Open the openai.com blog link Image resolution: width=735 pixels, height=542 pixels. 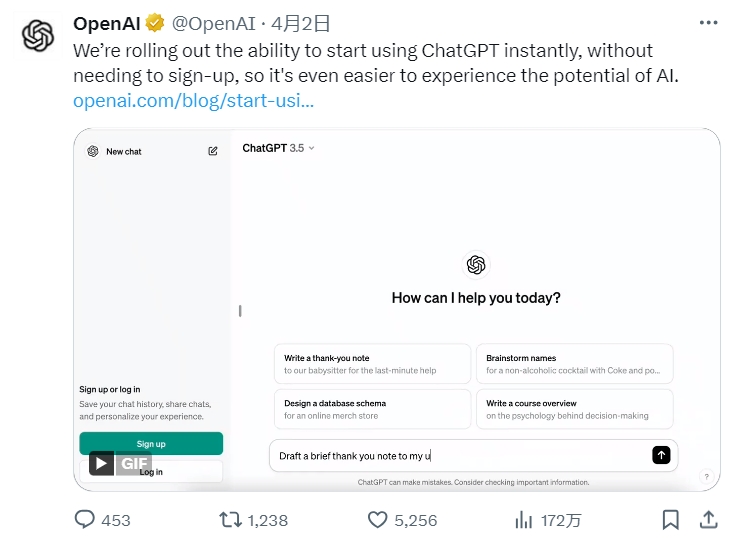tap(193, 101)
